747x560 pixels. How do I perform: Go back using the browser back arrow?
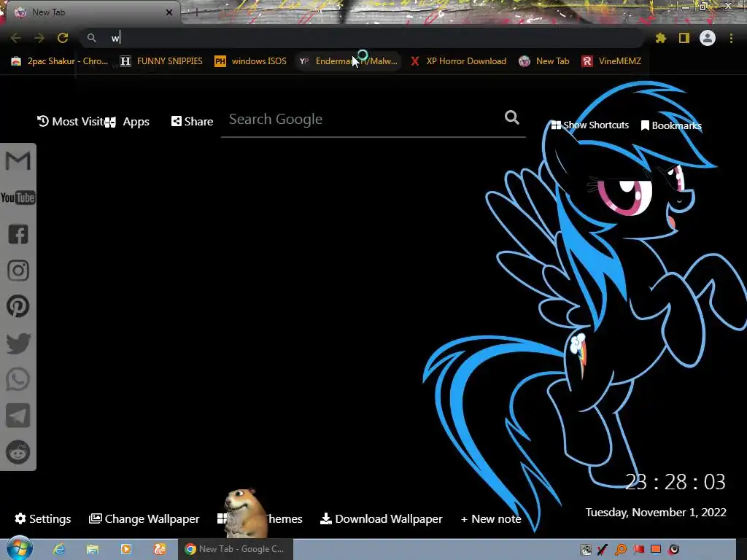pyautogui.click(x=16, y=38)
